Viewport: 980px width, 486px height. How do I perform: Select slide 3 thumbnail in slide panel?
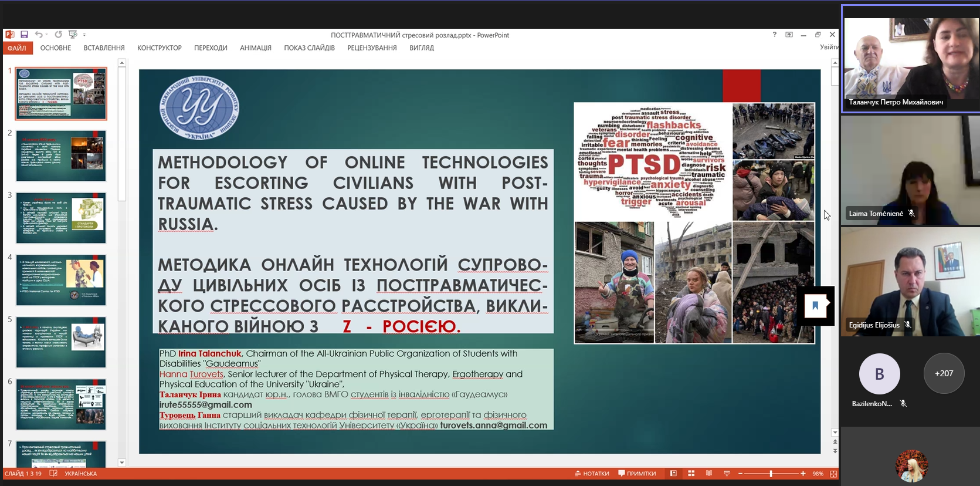point(61,218)
